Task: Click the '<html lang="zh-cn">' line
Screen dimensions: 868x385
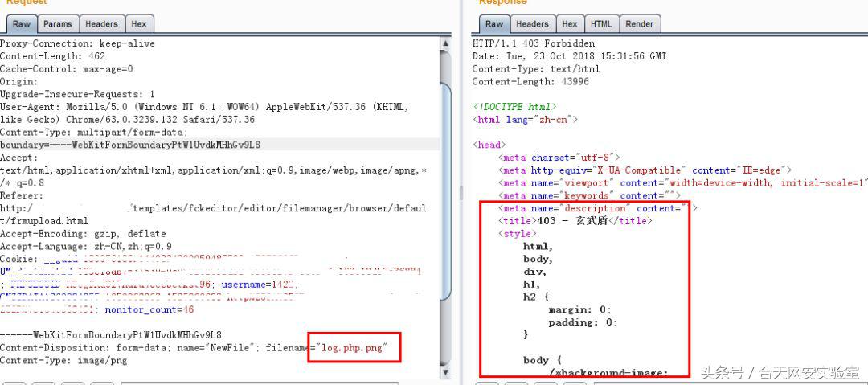Action: pyautogui.click(x=526, y=119)
